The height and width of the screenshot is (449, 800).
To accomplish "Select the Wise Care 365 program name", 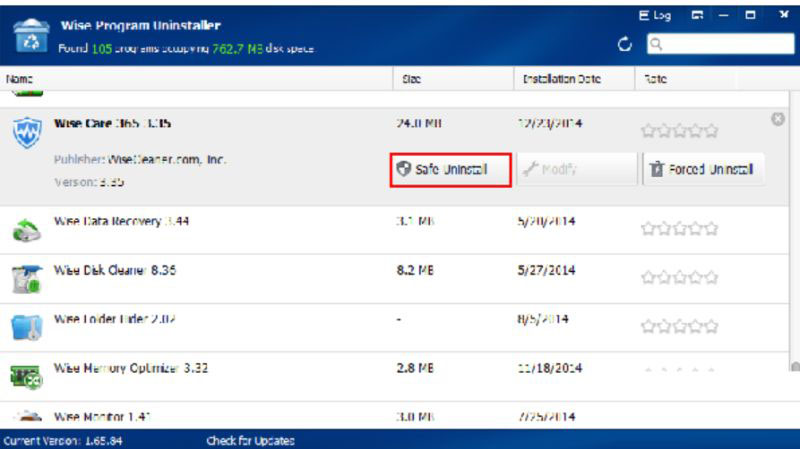I will 112,123.
